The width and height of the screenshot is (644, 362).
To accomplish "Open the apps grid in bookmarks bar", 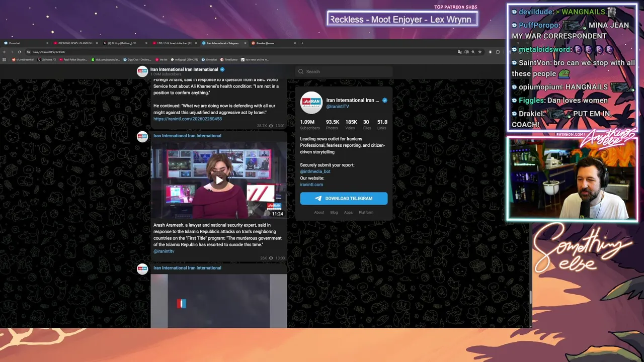I will [x=4, y=60].
